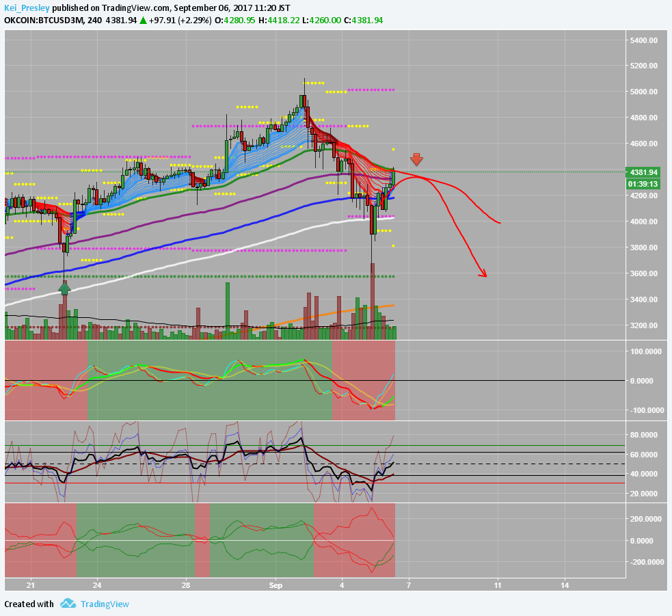Click the red down arrow marker
This screenshot has height=616, width=672.
416,159
